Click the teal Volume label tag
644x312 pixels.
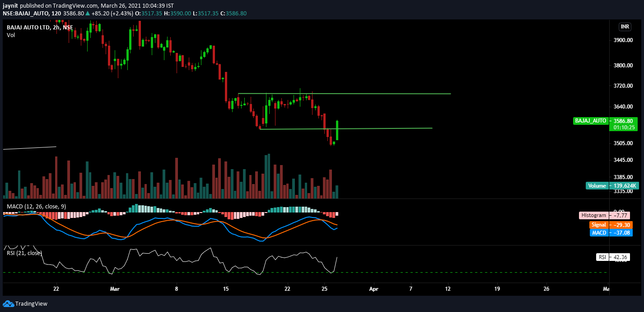pos(597,185)
